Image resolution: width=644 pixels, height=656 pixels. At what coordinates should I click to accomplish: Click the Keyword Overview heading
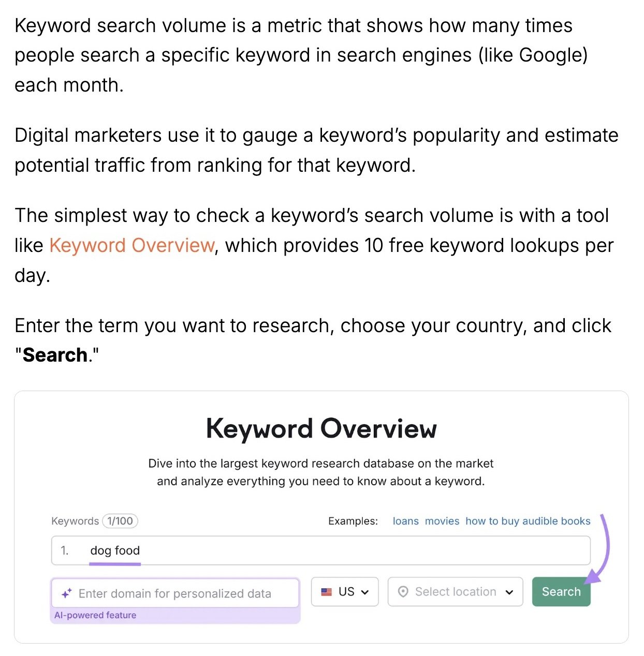321,428
